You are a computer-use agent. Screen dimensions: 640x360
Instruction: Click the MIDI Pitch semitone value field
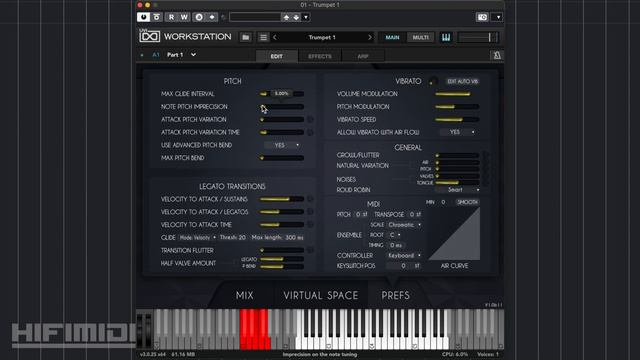pos(361,214)
